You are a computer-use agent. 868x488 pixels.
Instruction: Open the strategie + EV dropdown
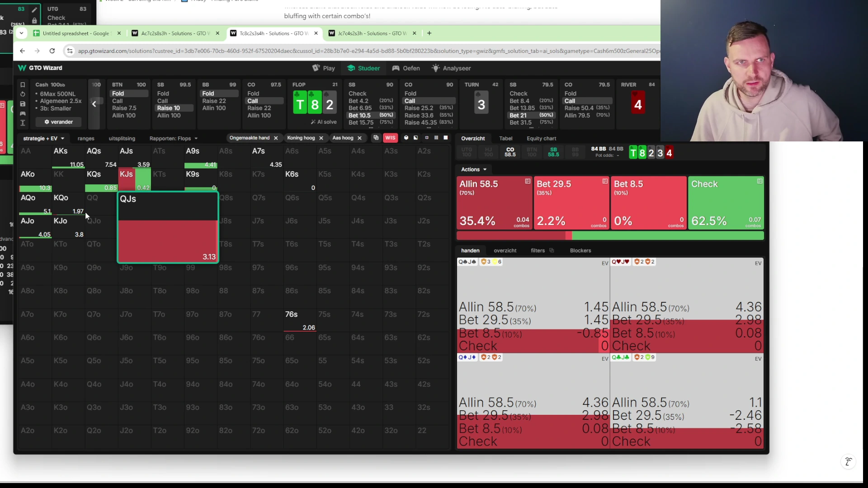[43, 138]
